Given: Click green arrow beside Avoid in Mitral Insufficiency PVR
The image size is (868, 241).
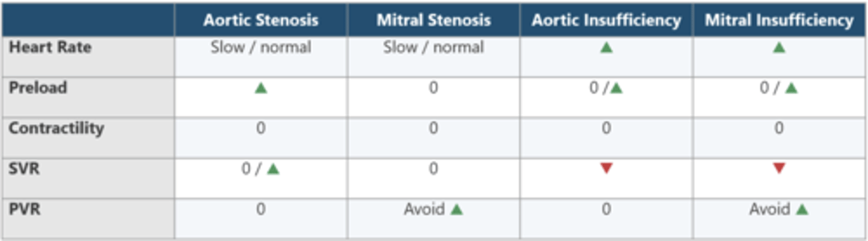Looking at the screenshot, I should coord(802,210).
